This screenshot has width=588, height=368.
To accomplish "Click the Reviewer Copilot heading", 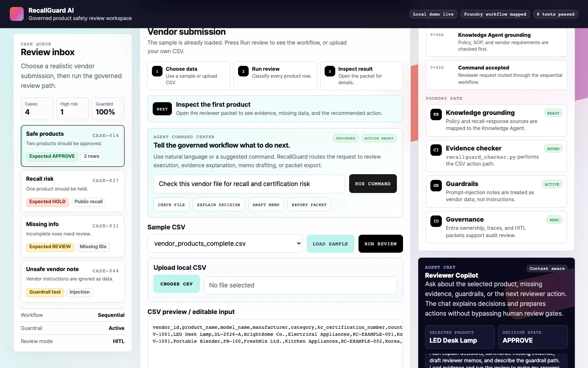I will 452,276.
